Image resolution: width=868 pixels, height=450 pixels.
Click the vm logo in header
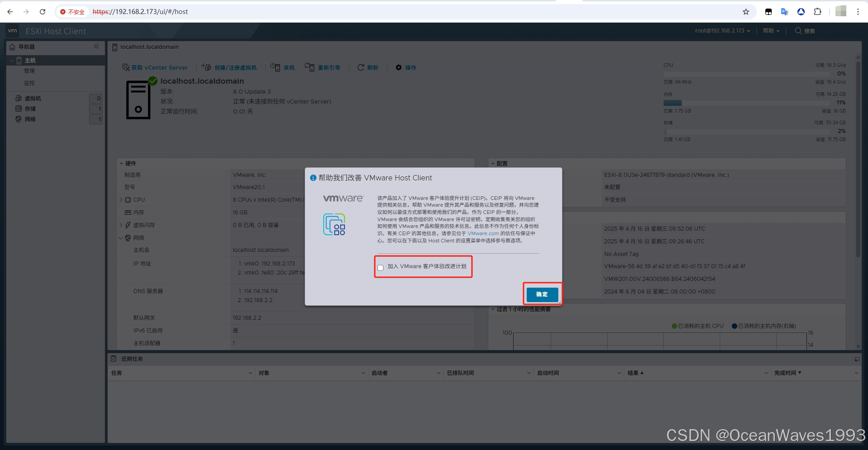coord(13,31)
